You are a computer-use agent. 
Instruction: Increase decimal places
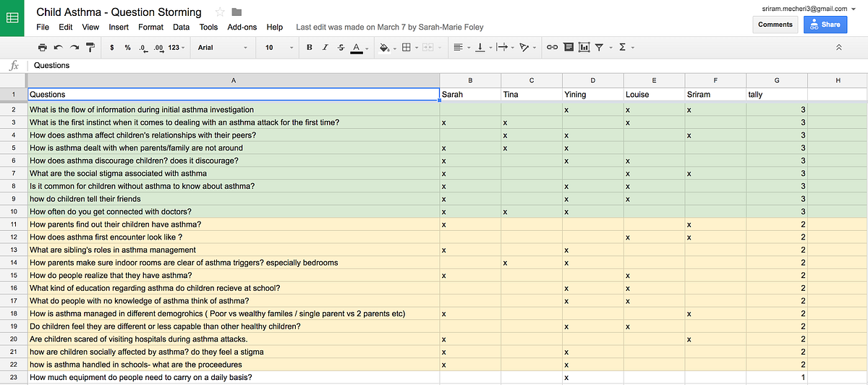[x=158, y=47]
